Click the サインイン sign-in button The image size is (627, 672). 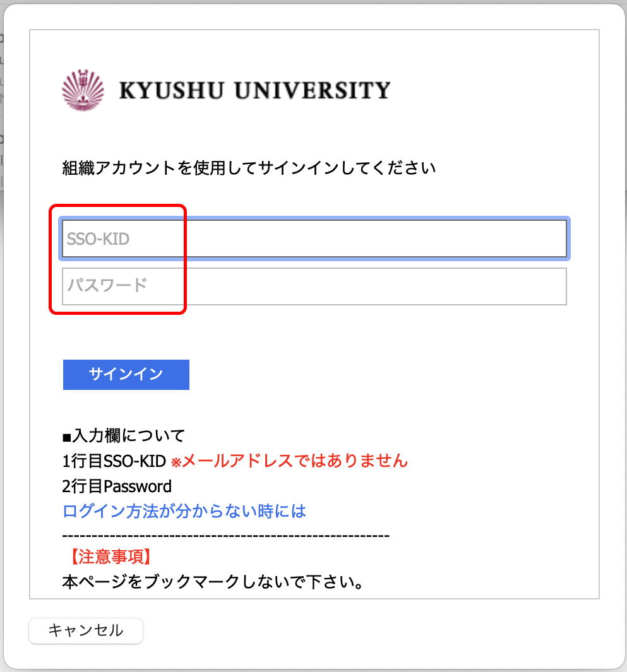click(x=126, y=374)
